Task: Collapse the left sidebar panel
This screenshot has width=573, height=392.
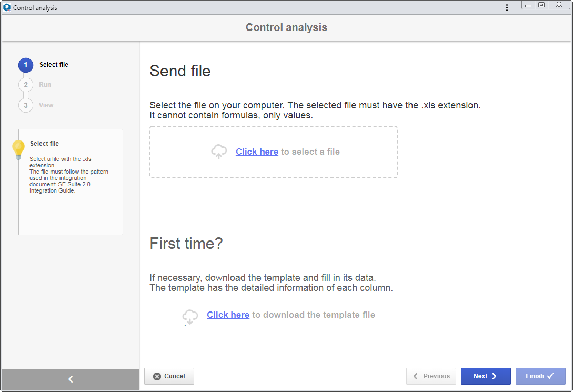Action: 71,379
